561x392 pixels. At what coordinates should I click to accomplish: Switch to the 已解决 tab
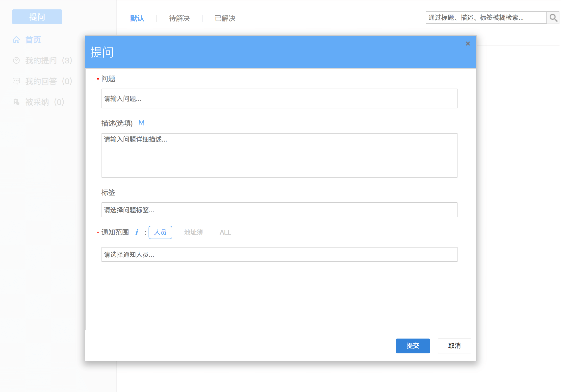point(225,18)
